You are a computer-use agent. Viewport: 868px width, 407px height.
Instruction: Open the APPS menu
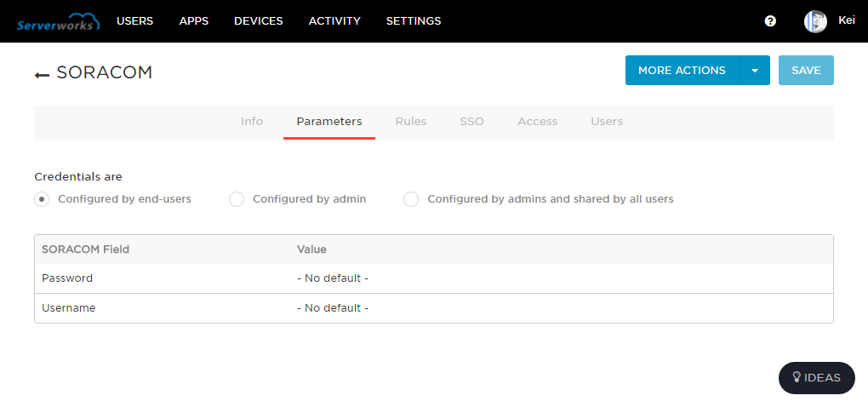[x=194, y=21]
